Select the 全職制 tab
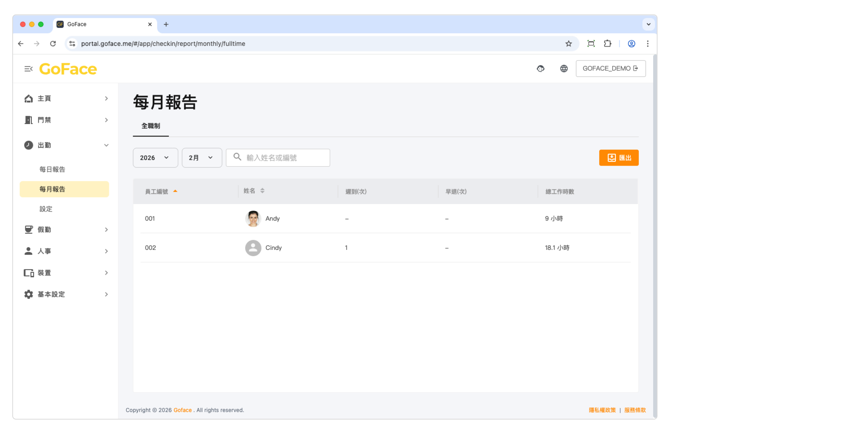The width and height of the screenshot is (868, 434). coord(151,126)
